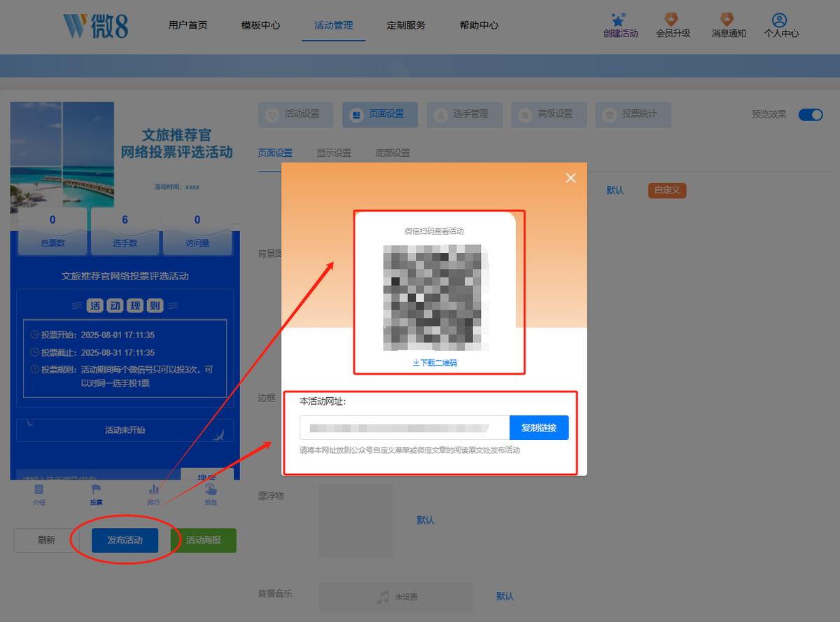The image size is (840, 622).
Task: Click 默认 beside the 漂浮物 thumbnail
Action: [426, 520]
